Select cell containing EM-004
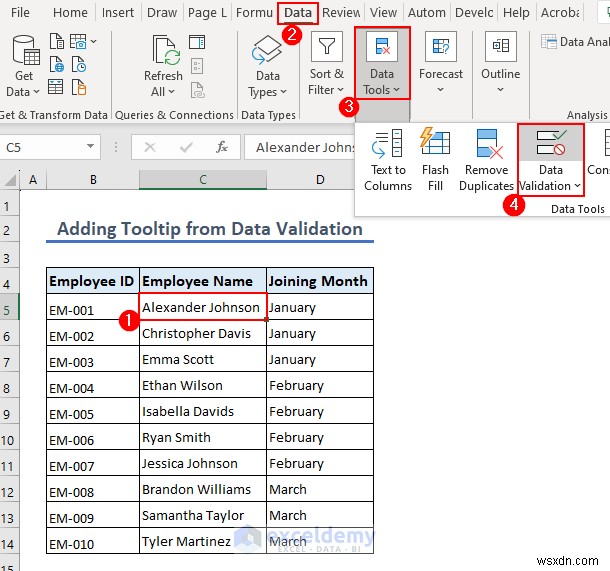The width and height of the screenshot is (610, 571). click(x=93, y=385)
